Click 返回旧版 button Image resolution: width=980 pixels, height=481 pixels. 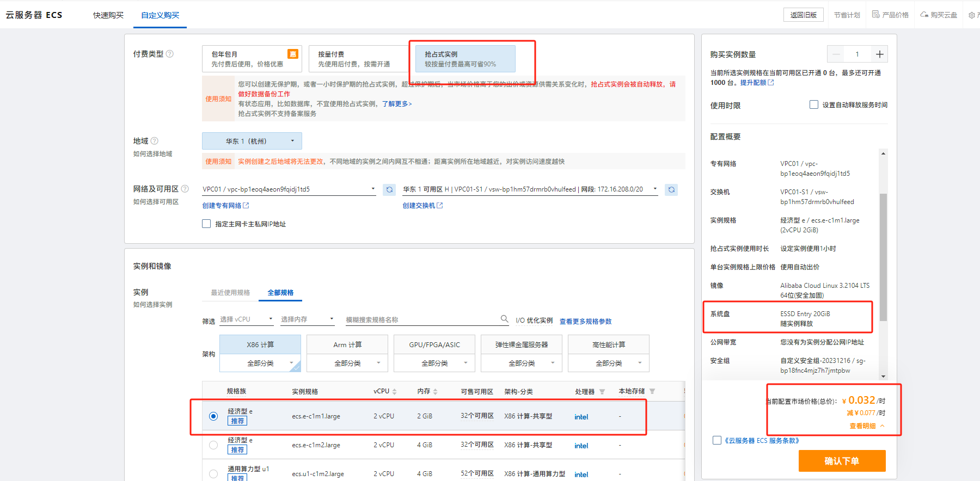[x=804, y=15]
